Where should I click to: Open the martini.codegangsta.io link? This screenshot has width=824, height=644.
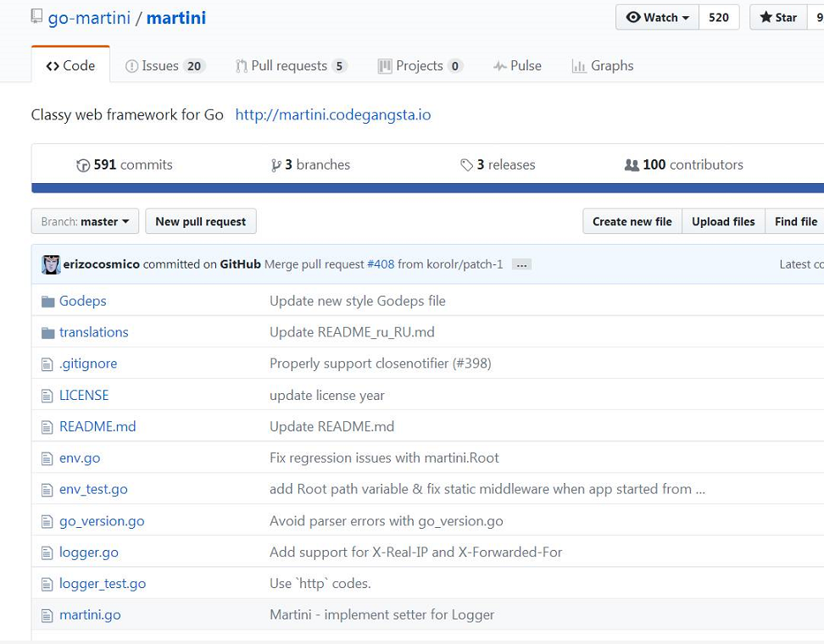(x=333, y=114)
